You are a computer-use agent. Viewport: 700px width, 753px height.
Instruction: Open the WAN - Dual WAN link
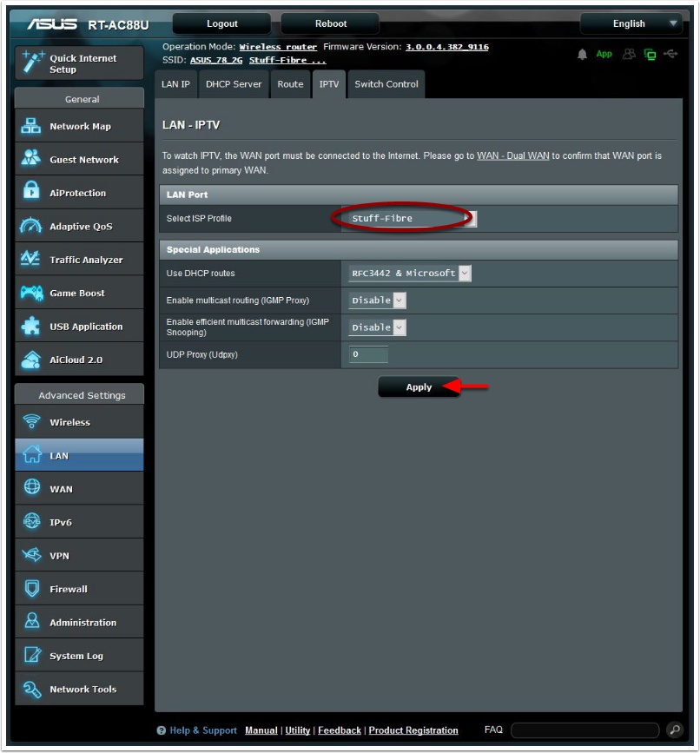pos(512,155)
